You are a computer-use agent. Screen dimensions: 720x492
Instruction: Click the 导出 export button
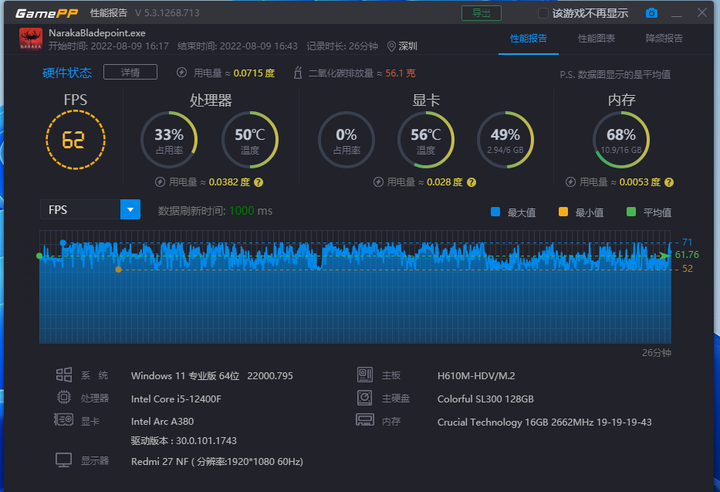(x=481, y=13)
